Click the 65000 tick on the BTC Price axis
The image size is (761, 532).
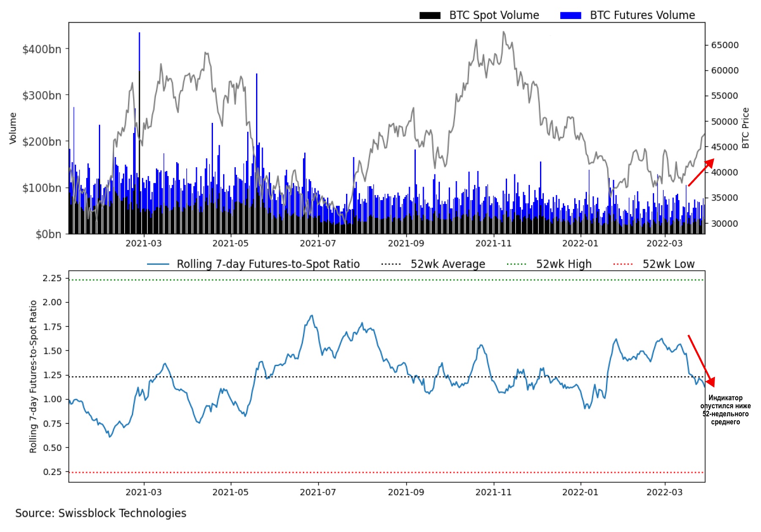(725, 45)
